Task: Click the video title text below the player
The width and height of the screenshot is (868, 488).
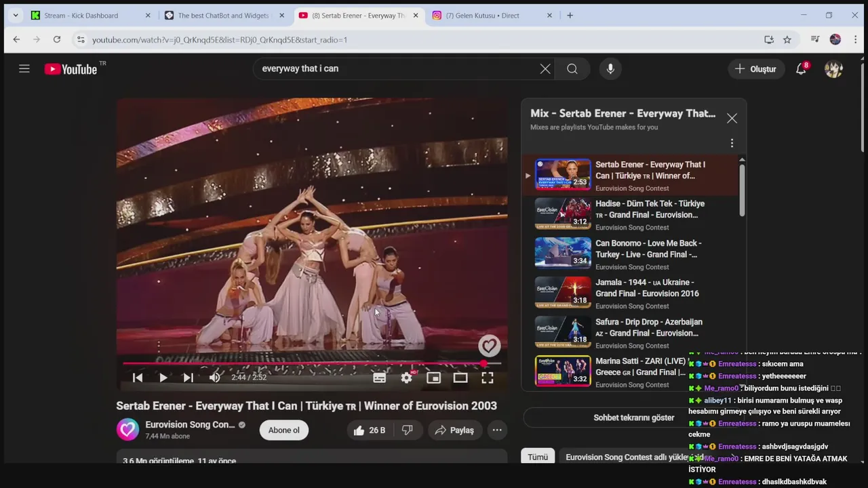Action: click(x=307, y=406)
